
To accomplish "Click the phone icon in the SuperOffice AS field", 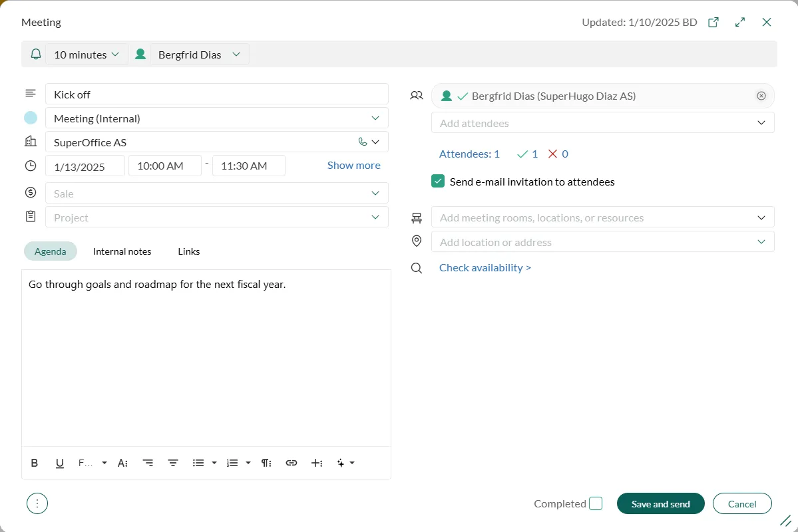I will (x=362, y=142).
